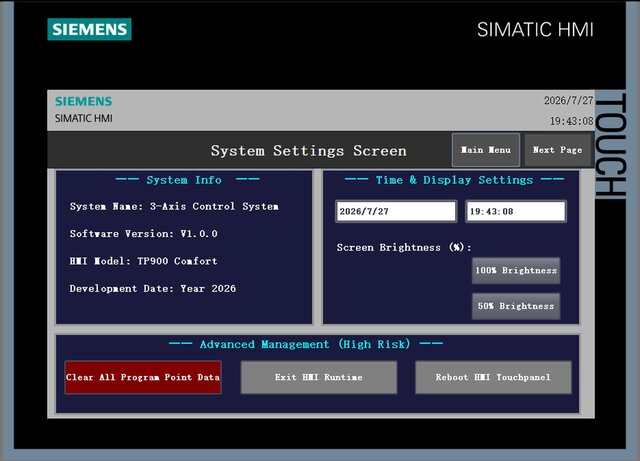
Task: Set screen to 100% Brightness
Action: (516, 270)
